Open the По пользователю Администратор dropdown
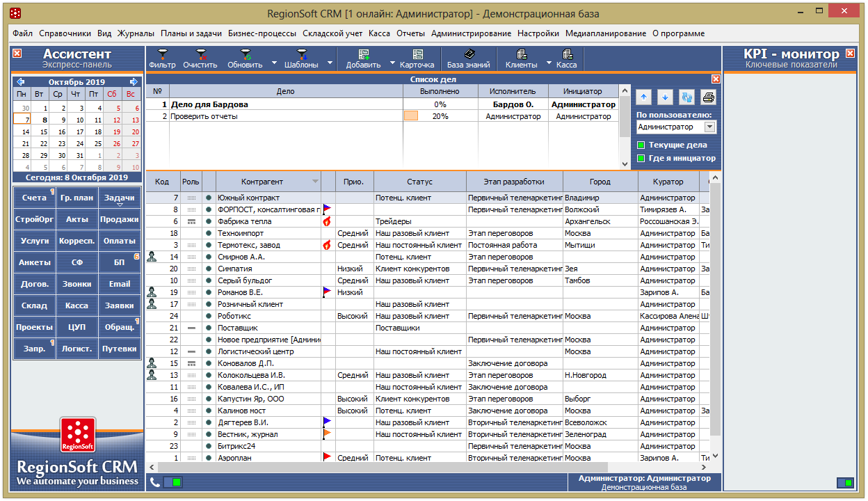 (x=709, y=127)
